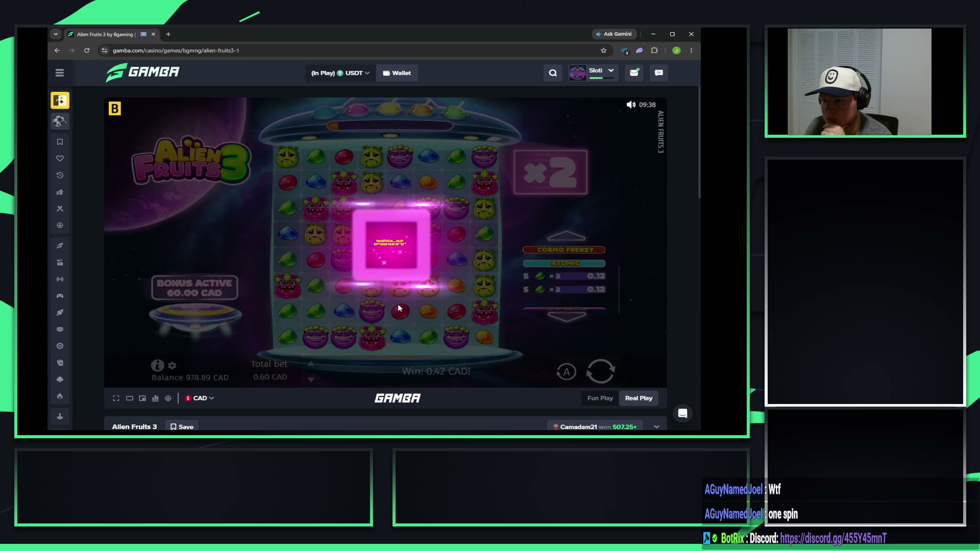Image resolution: width=980 pixels, height=551 pixels.
Task: Expand win history list down arrow
Action: [x=567, y=316]
